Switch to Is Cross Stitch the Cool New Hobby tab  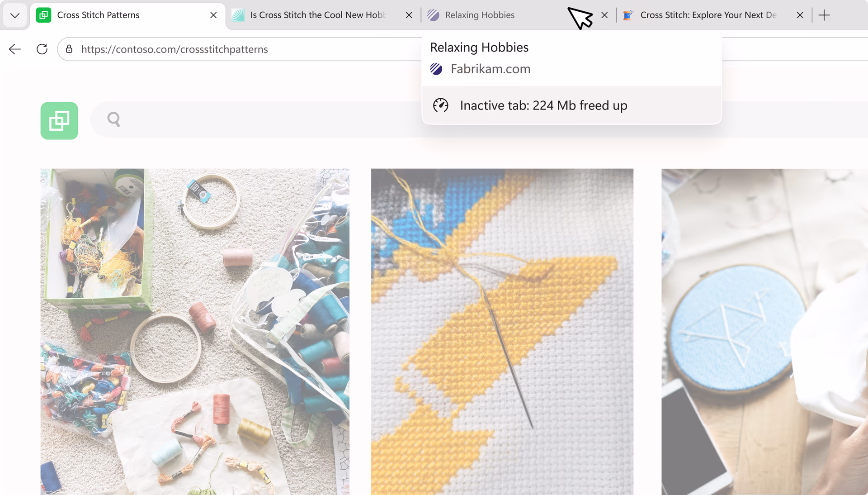coord(318,15)
